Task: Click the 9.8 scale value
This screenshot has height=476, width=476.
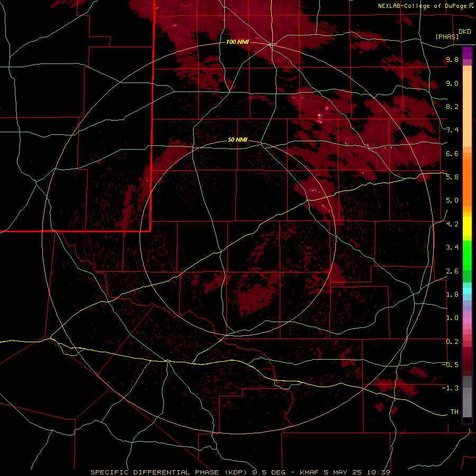Action: [452, 59]
